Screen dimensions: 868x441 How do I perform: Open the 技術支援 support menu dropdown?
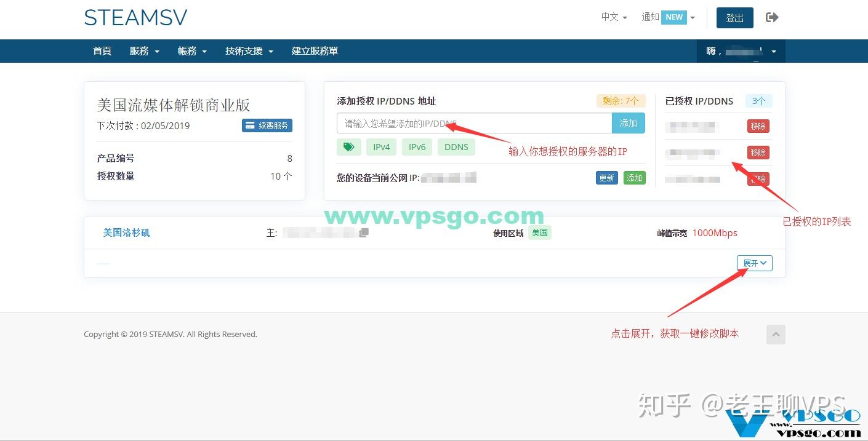tap(249, 51)
